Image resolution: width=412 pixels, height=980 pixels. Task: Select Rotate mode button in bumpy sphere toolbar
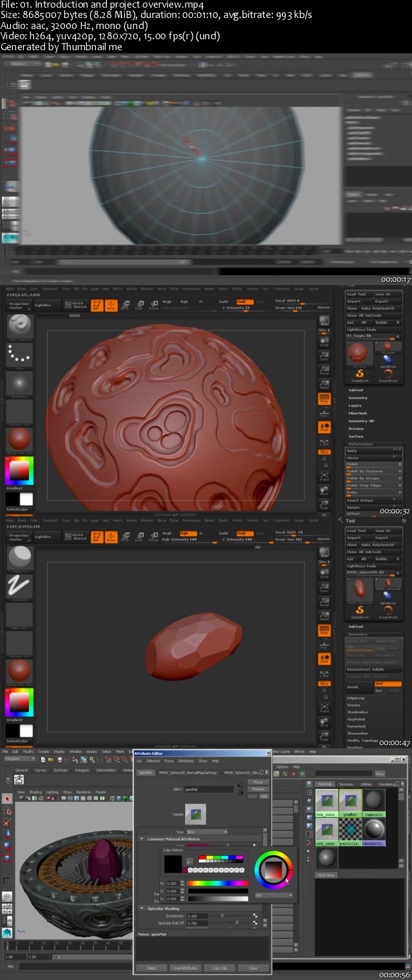154,304
